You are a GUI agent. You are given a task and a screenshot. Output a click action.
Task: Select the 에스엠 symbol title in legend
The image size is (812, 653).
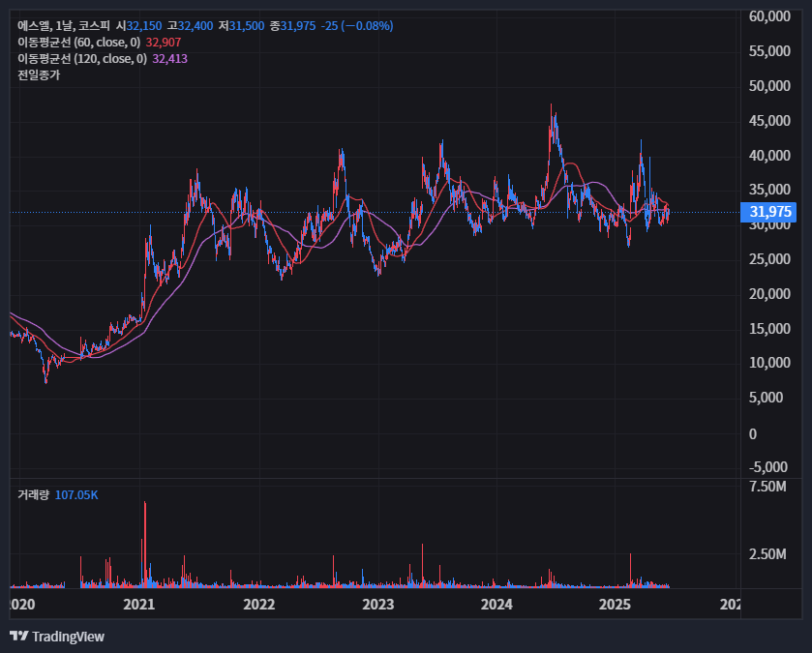point(64,25)
